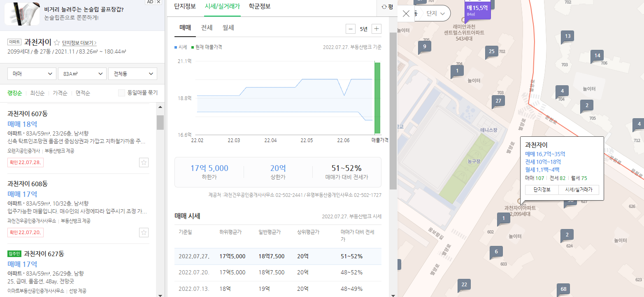
Task: Click map marker numbered 27
Action: (498, 101)
